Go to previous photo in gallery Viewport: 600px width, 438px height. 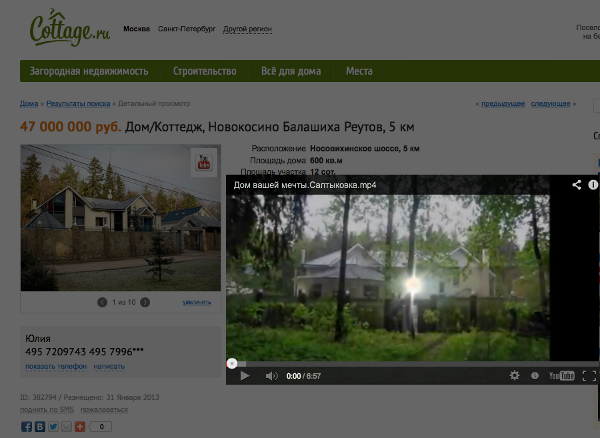coord(102,302)
